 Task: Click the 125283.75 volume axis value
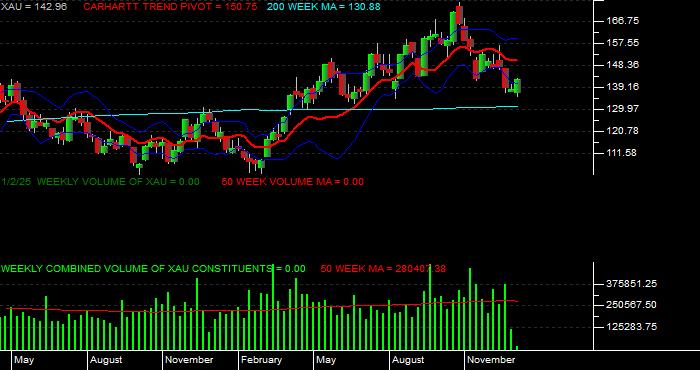(x=631, y=327)
